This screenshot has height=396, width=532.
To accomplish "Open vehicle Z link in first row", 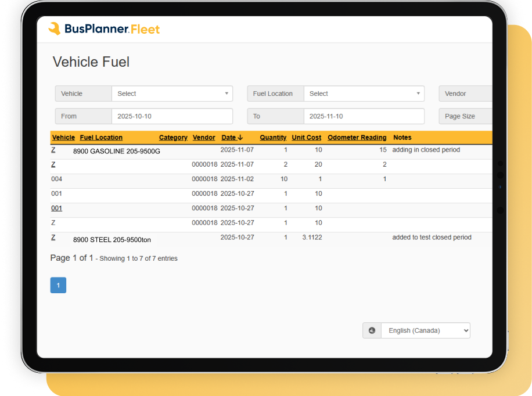I will 53,150.
